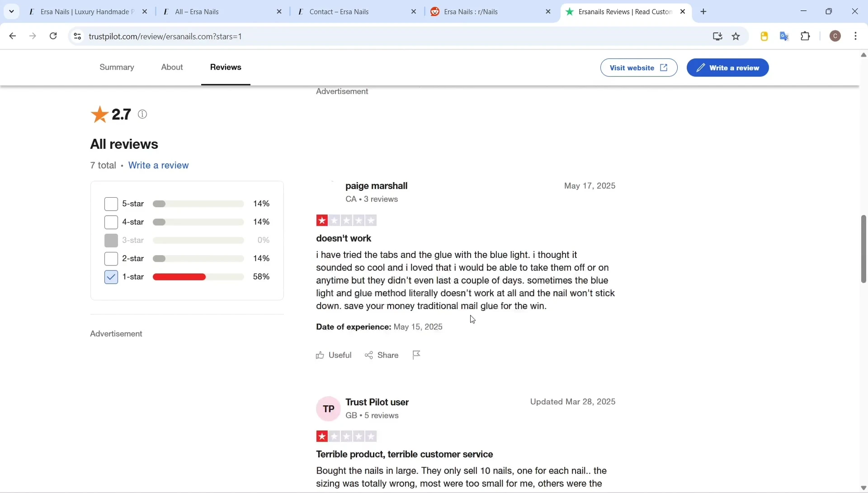The image size is (868, 493).
Task: Open a new browser tab
Action: [704, 12]
